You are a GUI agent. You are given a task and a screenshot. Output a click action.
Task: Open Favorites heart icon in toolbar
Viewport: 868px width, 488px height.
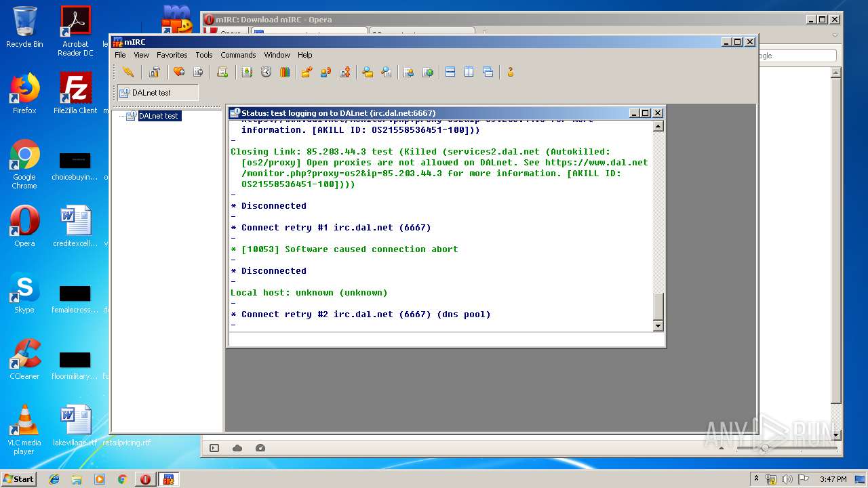pyautogui.click(x=179, y=72)
